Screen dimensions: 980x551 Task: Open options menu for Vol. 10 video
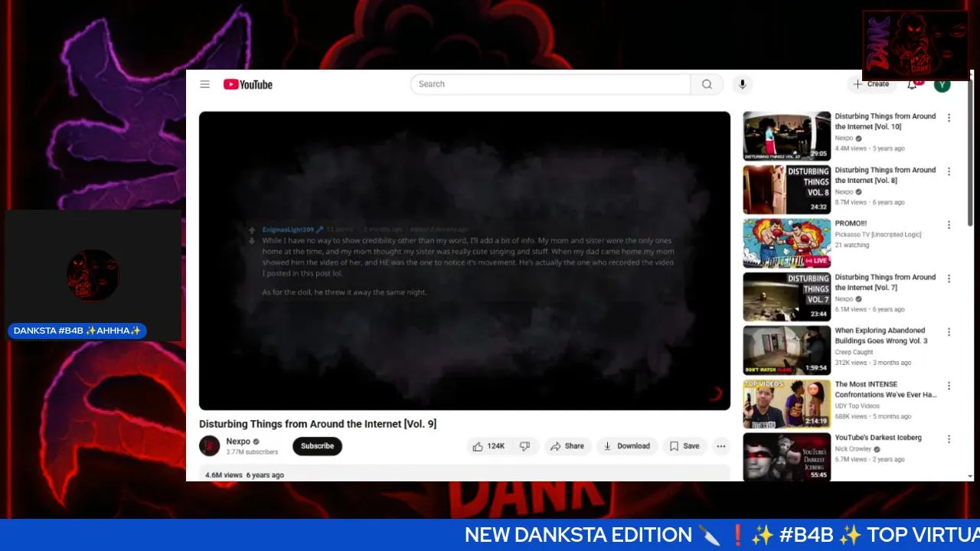949,118
